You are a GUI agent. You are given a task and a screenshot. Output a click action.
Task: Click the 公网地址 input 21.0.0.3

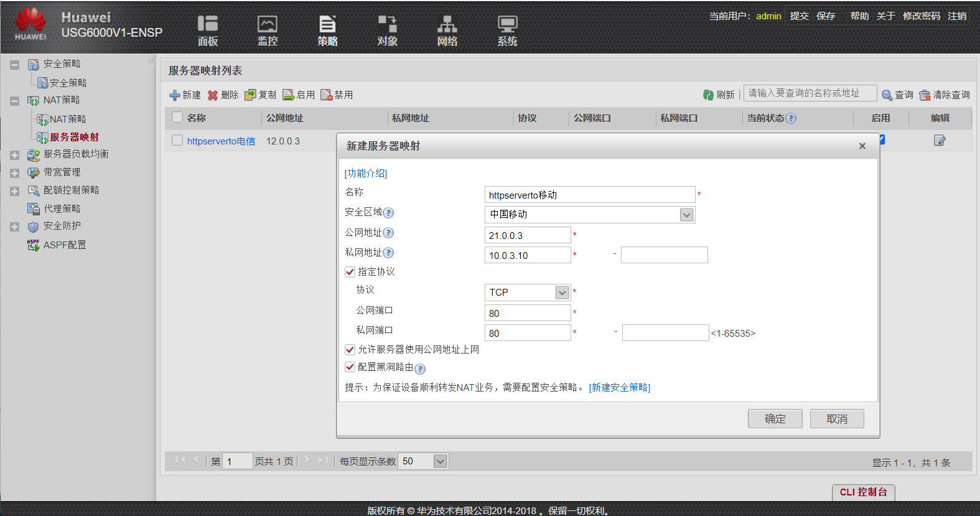coord(528,235)
